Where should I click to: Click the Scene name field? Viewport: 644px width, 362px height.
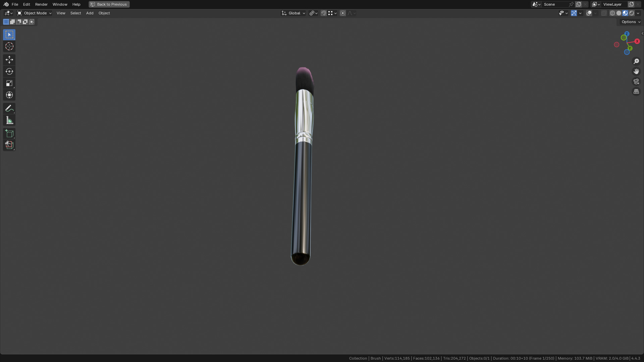pos(555,4)
